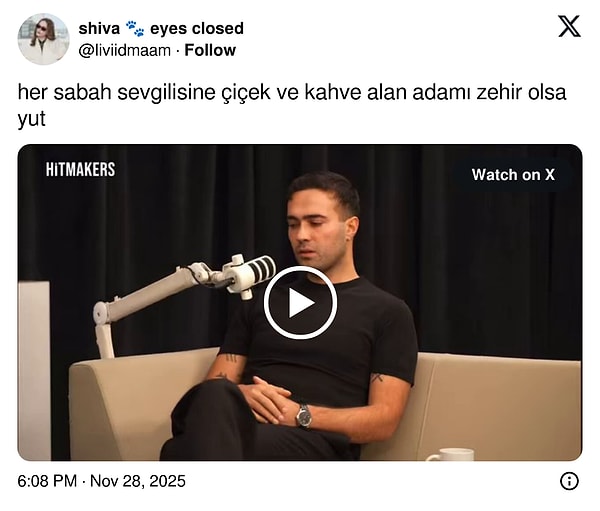Follow the @liviidmaam account
This screenshot has height=511, width=600.
pyautogui.click(x=210, y=50)
